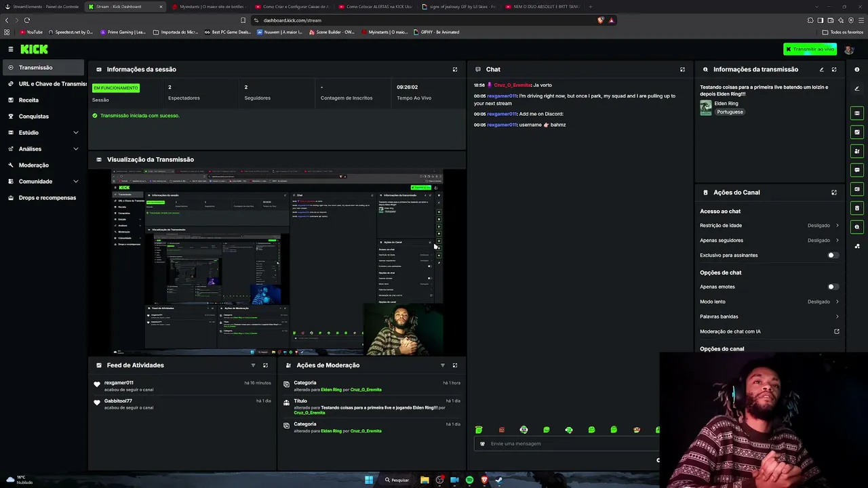Open the user avatar at top right
This screenshot has height=488, width=868.
coord(849,49)
